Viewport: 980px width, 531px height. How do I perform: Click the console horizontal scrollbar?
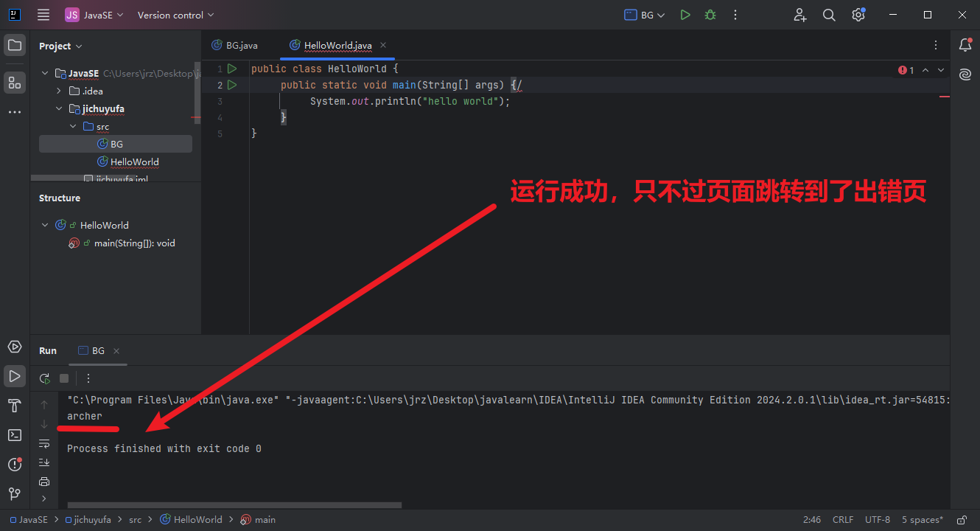pos(234,505)
